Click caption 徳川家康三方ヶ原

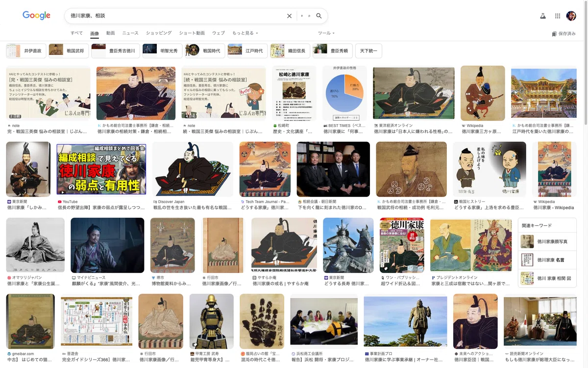click(x=482, y=131)
